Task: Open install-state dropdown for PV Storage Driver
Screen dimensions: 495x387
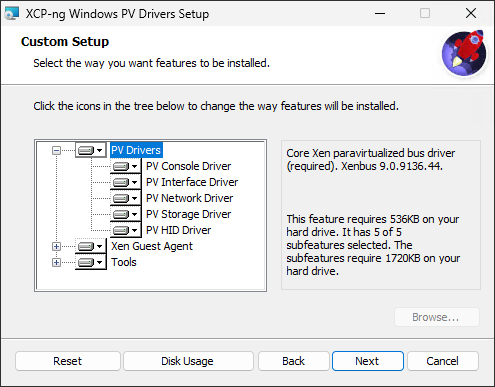Action: coord(126,214)
